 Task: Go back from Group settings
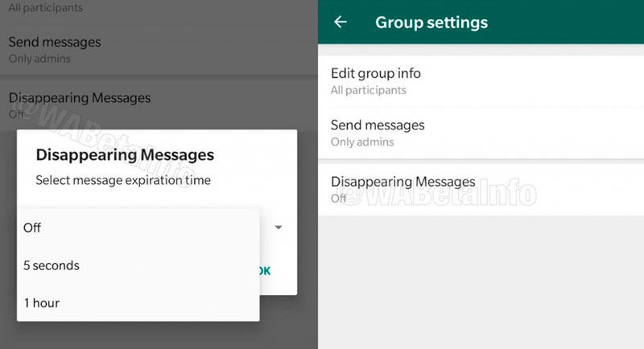341,23
